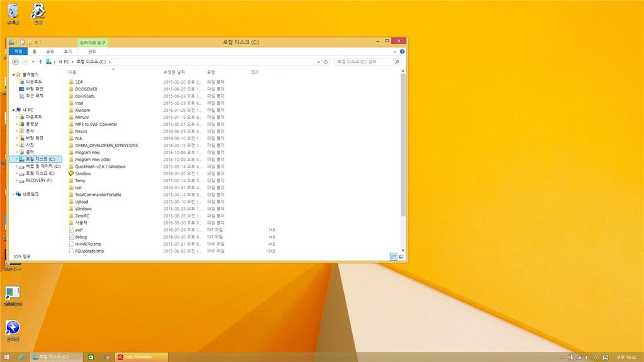Click the New folder quick access icon
644x362 pixels.
click(x=30, y=42)
